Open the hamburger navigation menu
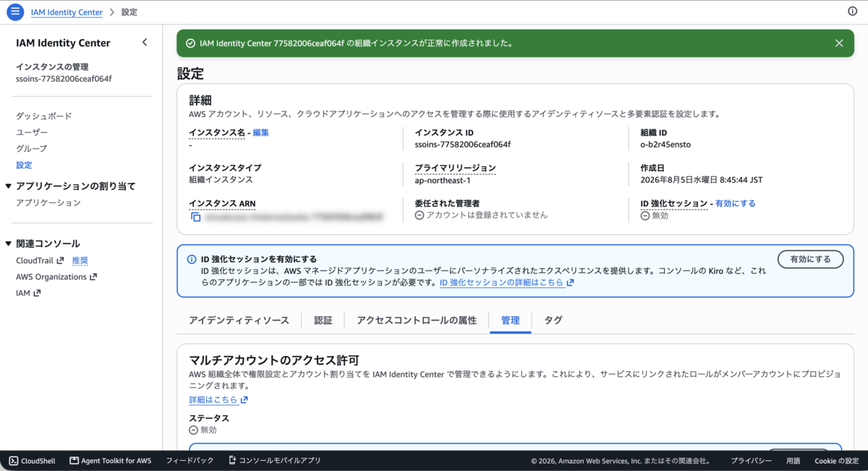This screenshot has width=868, height=471. click(15, 12)
